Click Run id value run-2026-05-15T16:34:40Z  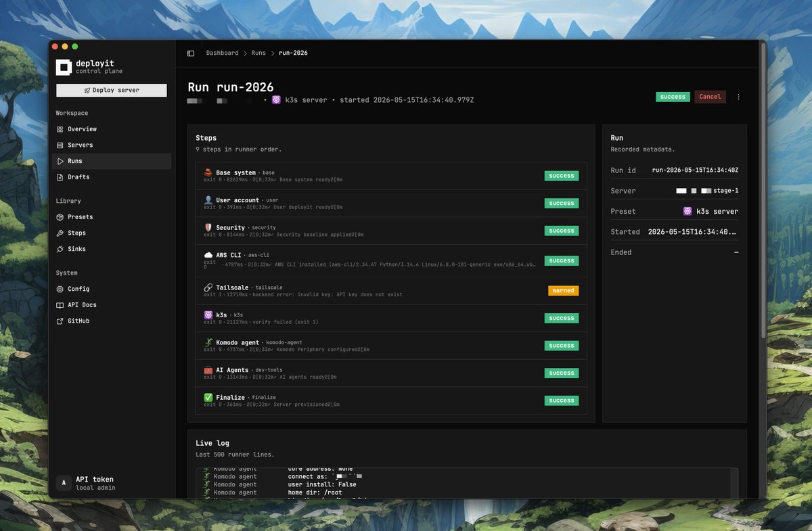[695, 170]
